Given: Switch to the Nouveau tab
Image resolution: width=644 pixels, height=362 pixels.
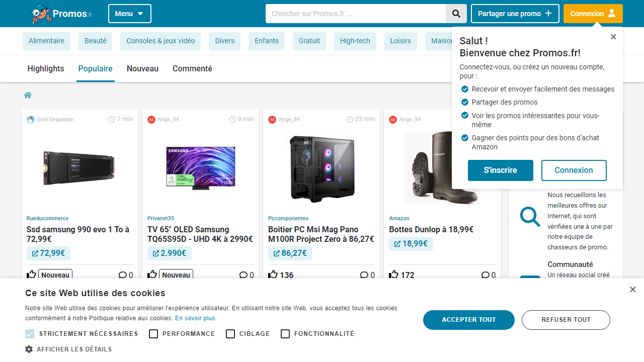Looking at the screenshot, I should tap(142, 69).
